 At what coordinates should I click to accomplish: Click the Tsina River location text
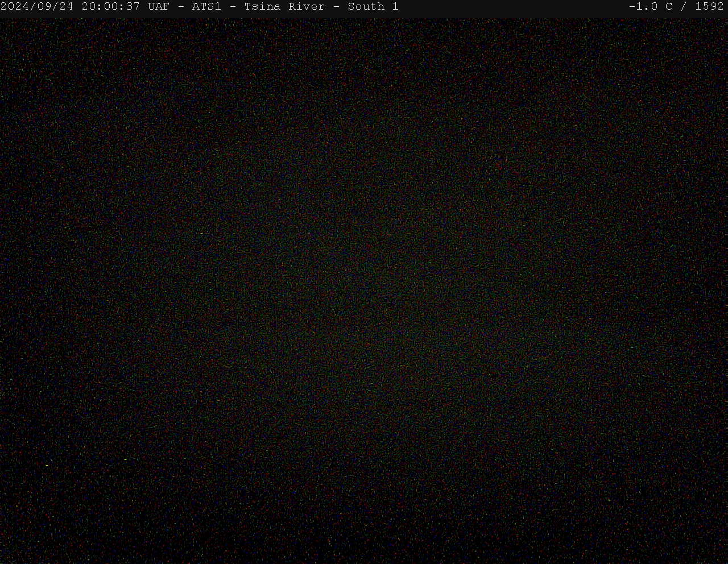[284, 7]
